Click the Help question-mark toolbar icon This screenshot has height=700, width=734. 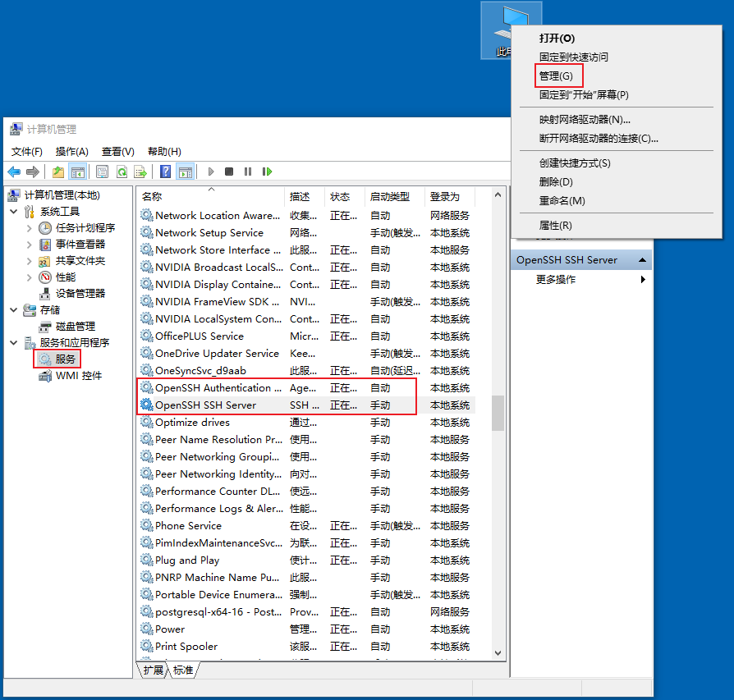pos(165,172)
